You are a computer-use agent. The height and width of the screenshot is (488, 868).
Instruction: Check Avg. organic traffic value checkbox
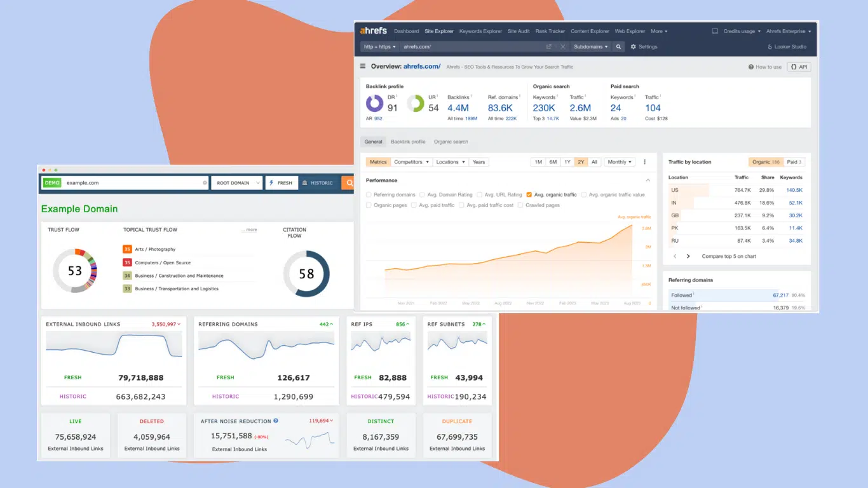tap(584, 194)
